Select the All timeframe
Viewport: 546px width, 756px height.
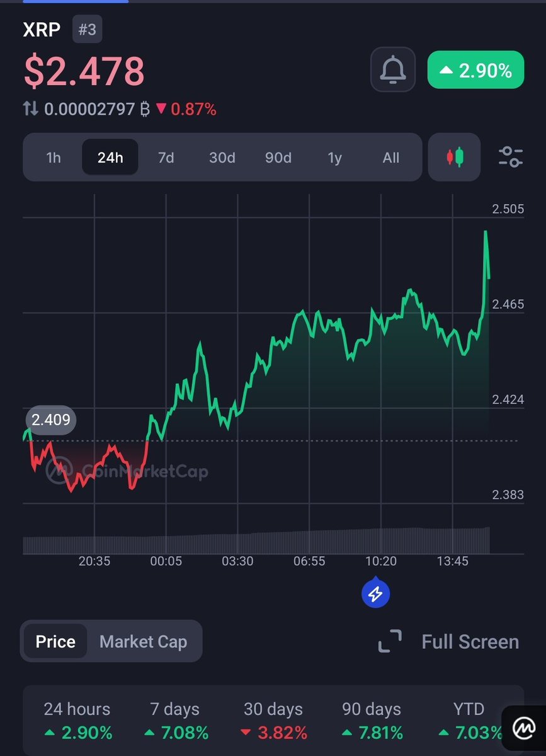click(x=391, y=157)
